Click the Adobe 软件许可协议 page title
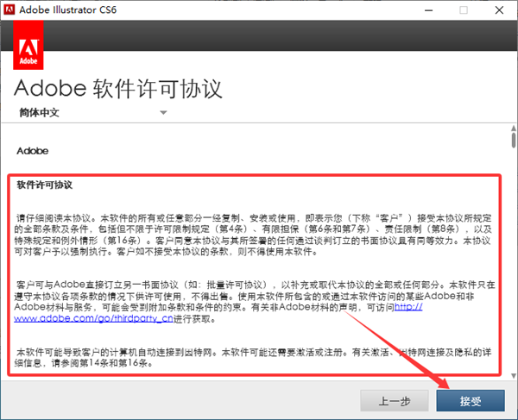 tap(118, 89)
